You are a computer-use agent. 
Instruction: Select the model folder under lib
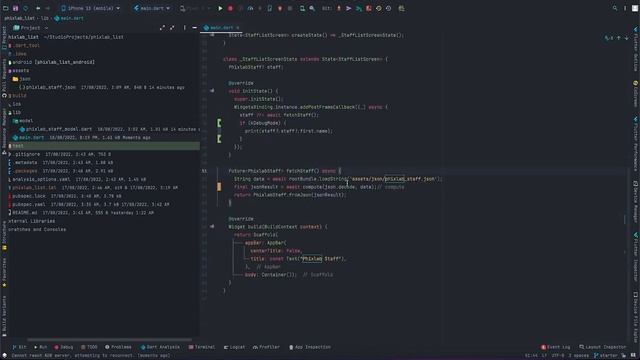coord(23,121)
